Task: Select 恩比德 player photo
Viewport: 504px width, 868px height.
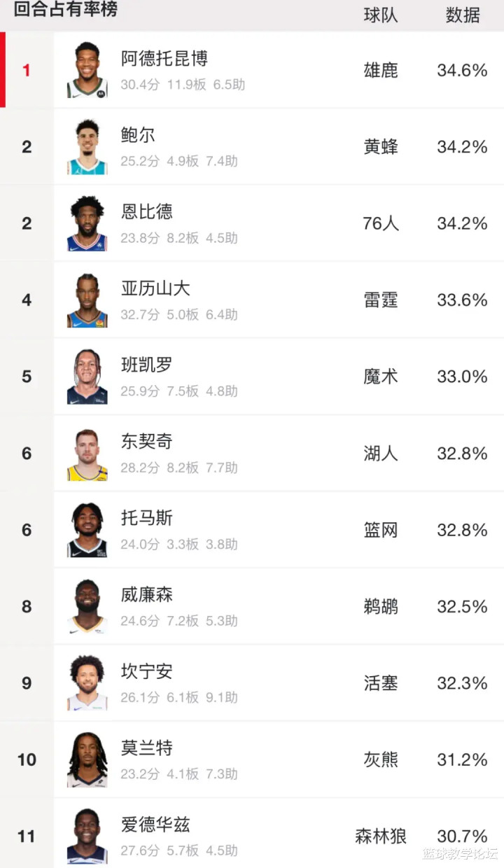Action: point(87,223)
